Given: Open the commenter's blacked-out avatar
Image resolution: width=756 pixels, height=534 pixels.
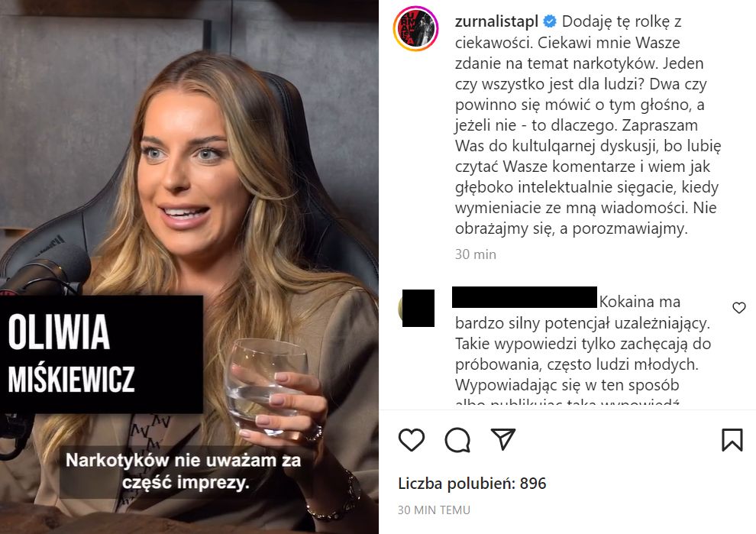Looking at the screenshot, I should (x=418, y=308).
